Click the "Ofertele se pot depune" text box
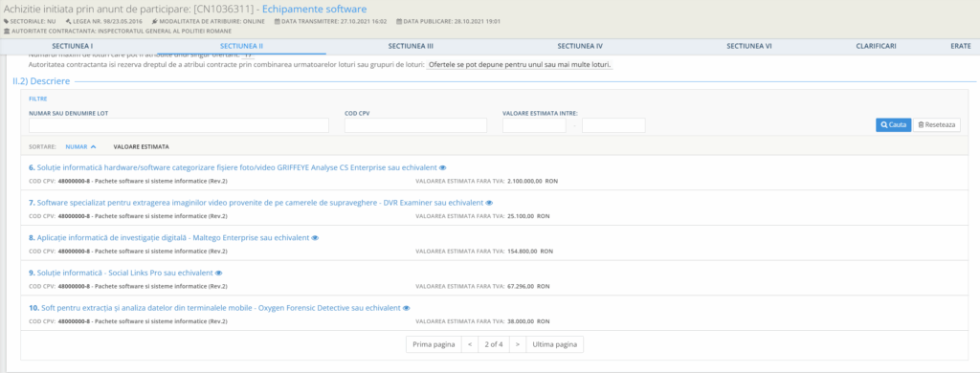 tap(520, 65)
